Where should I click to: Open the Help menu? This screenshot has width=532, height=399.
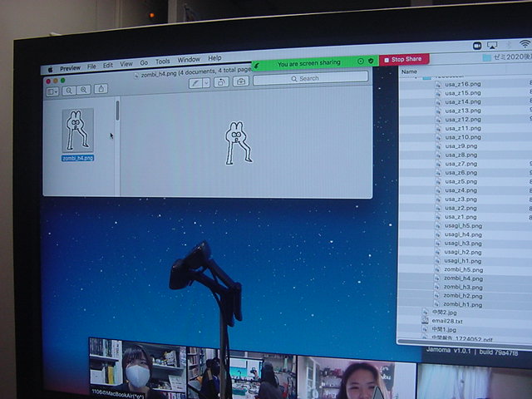click(x=214, y=58)
